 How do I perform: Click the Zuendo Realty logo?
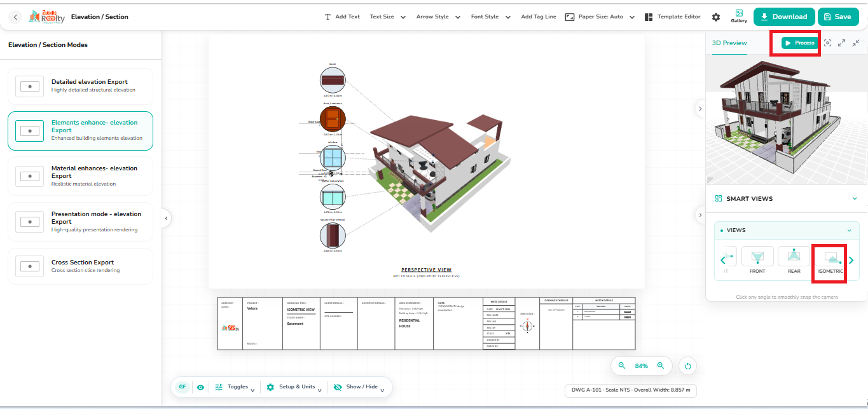[x=46, y=17]
